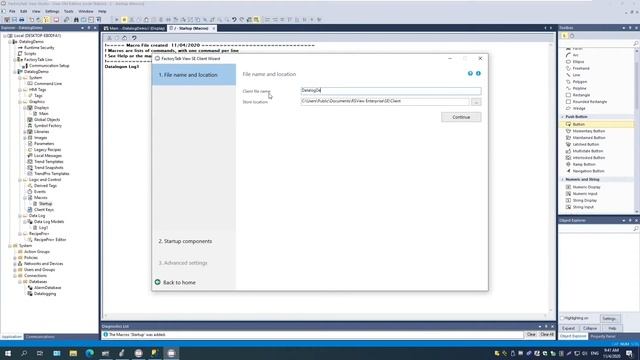The height and width of the screenshot is (360, 640).
Task: Click the Store location path field
Action: [385, 101]
